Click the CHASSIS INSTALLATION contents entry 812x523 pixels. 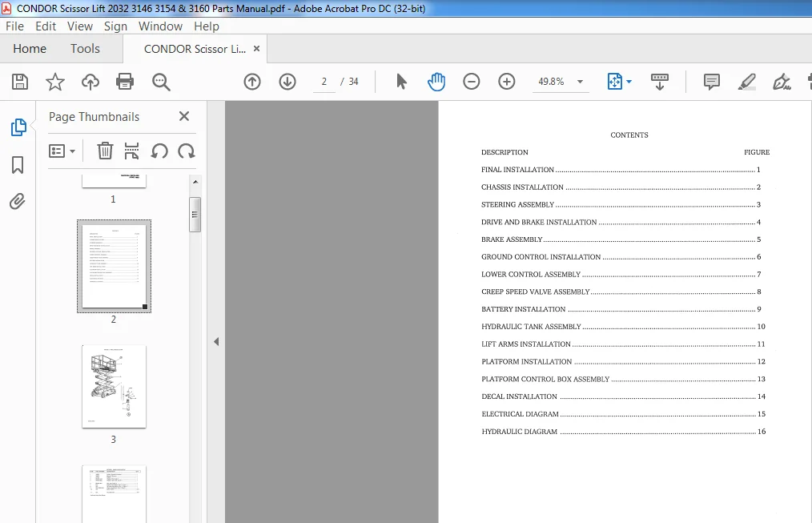[621, 187]
